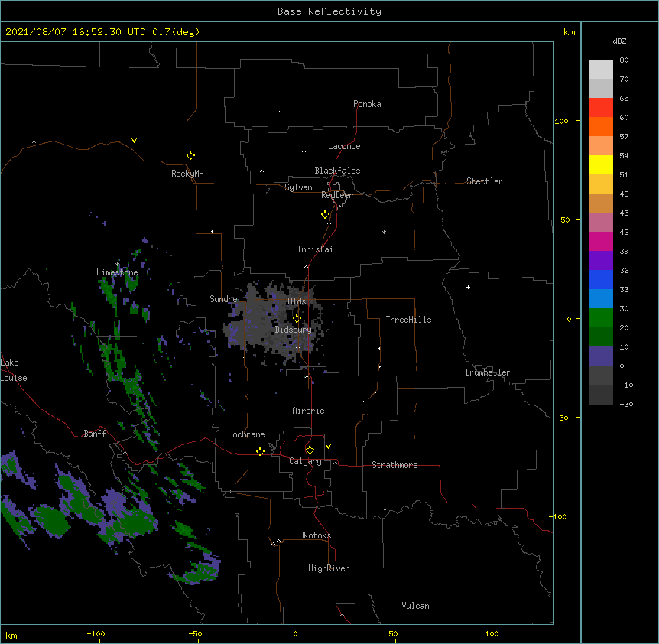
Task: Click the 0 km tick on bottom axis
Action: 295,633
